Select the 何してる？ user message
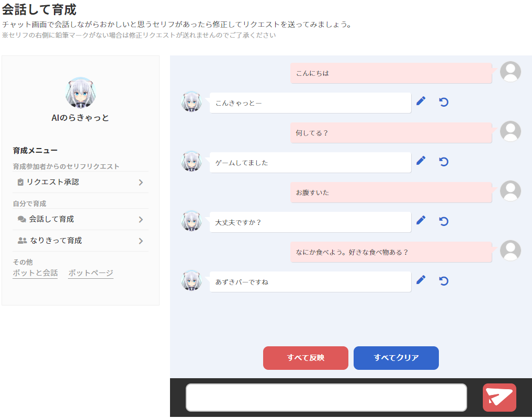 (x=391, y=133)
